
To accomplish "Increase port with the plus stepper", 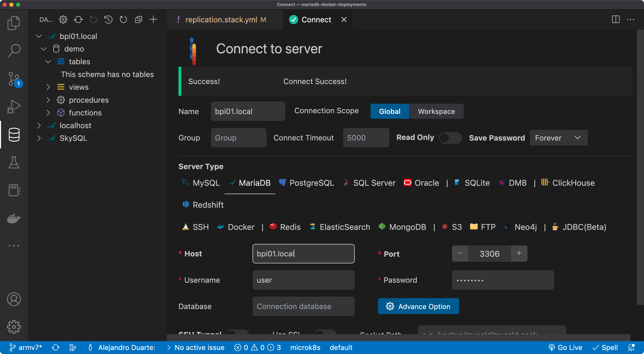I will (519, 254).
